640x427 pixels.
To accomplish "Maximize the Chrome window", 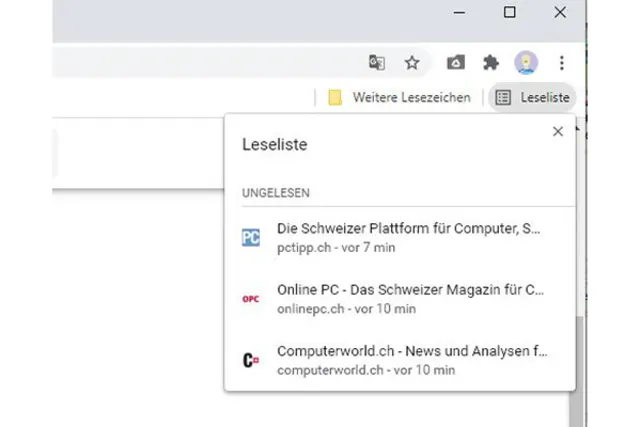I will (509, 12).
